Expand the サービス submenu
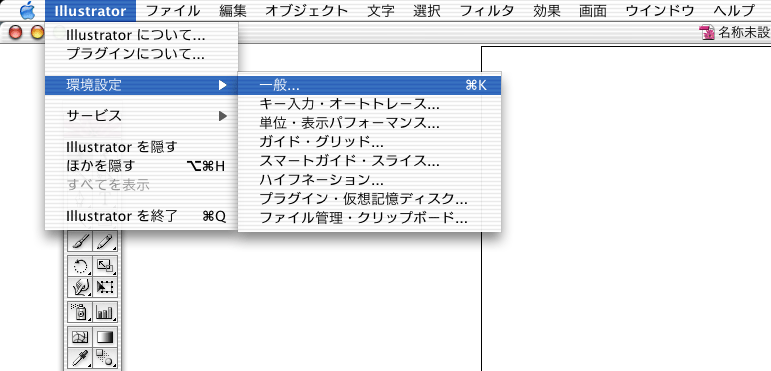 142,116
